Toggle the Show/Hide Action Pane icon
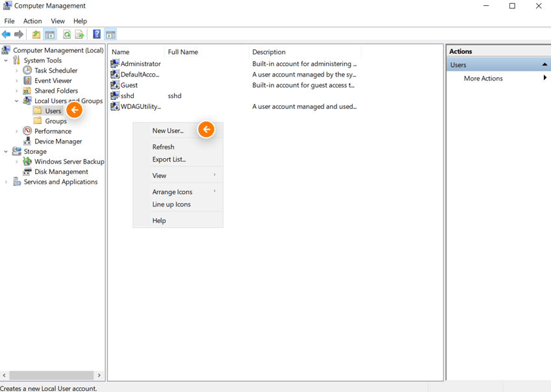This screenshot has width=551, height=392. point(110,34)
